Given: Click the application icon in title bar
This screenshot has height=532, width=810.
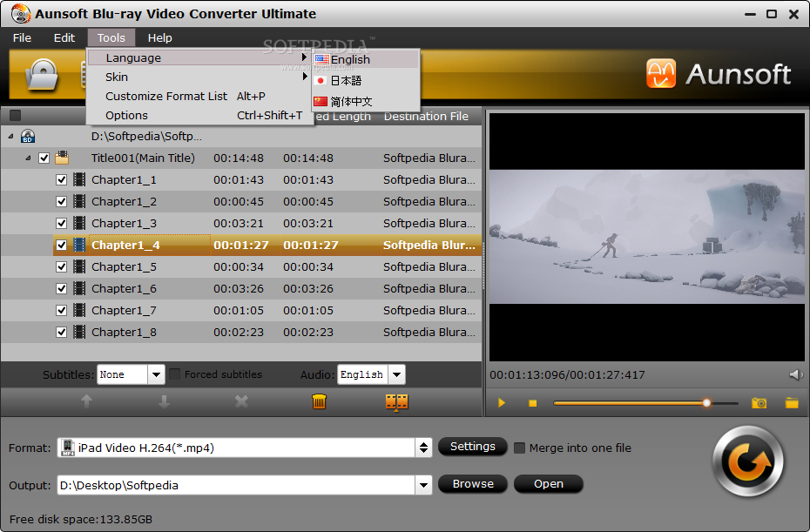Looking at the screenshot, I should [x=21, y=13].
